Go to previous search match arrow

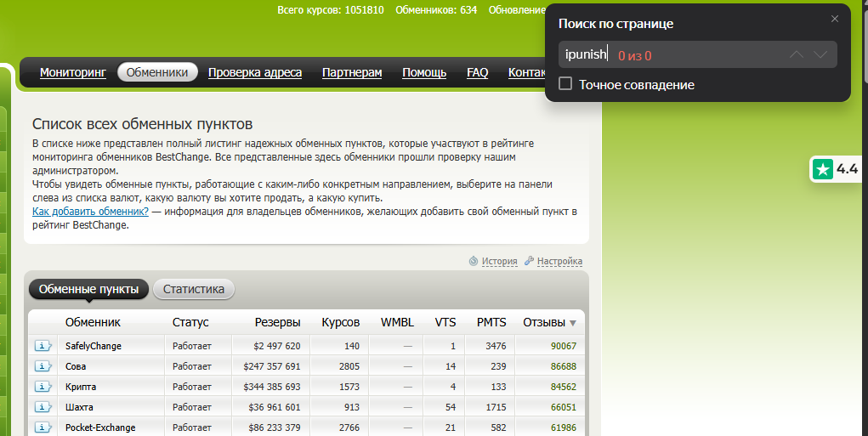pos(796,54)
